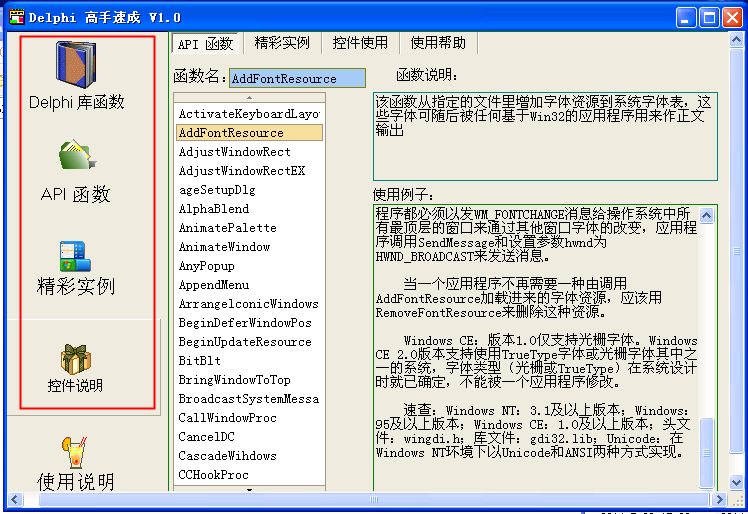748x514 pixels.
Task: Select ageSetupDlg in the list
Action: [249, 190]
